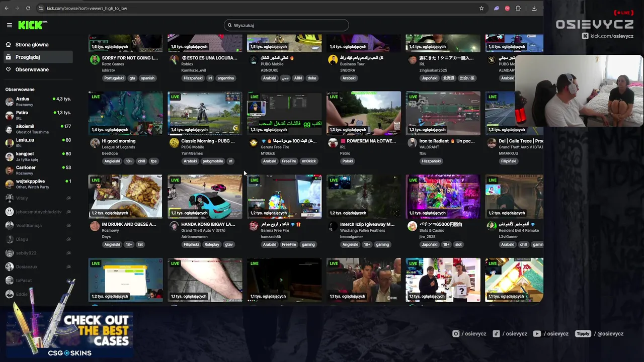Reload the page with the refresh icon
The image size is (644, 362).
28,8
